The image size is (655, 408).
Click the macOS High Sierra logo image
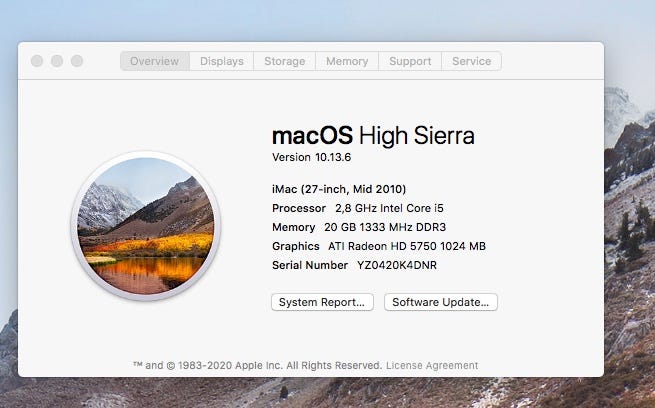(146, 226)
